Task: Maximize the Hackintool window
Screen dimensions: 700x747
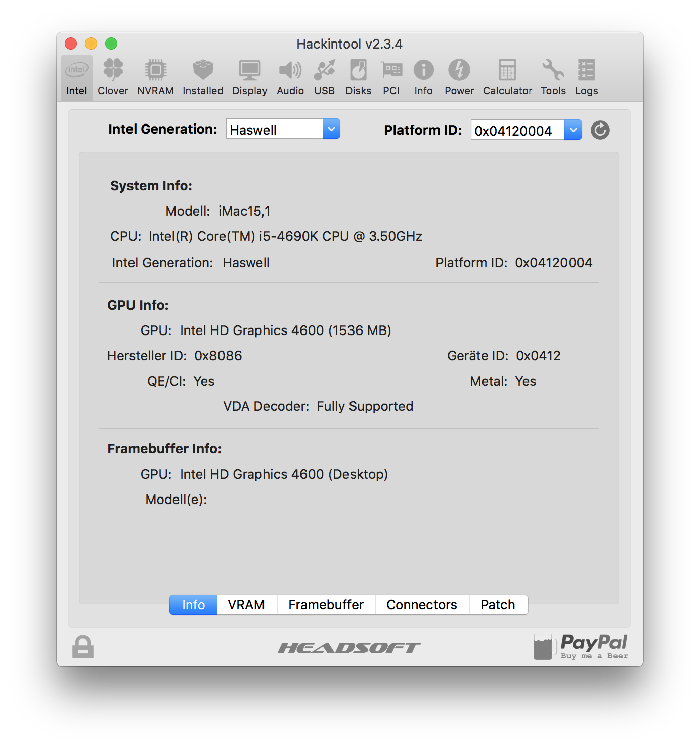Action: (111, 44)
